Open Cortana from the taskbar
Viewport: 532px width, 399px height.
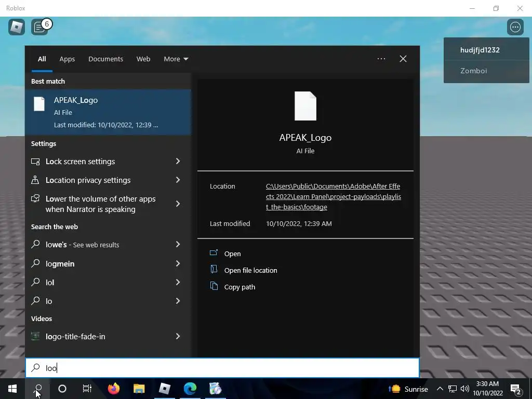pyautogui.click(x=62, y=389)
